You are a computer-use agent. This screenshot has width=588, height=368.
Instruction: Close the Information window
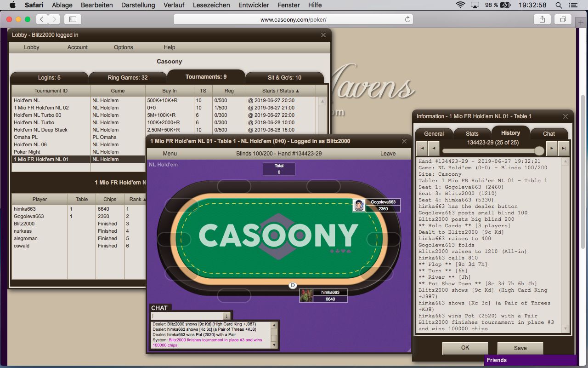[x=565, y=116]
